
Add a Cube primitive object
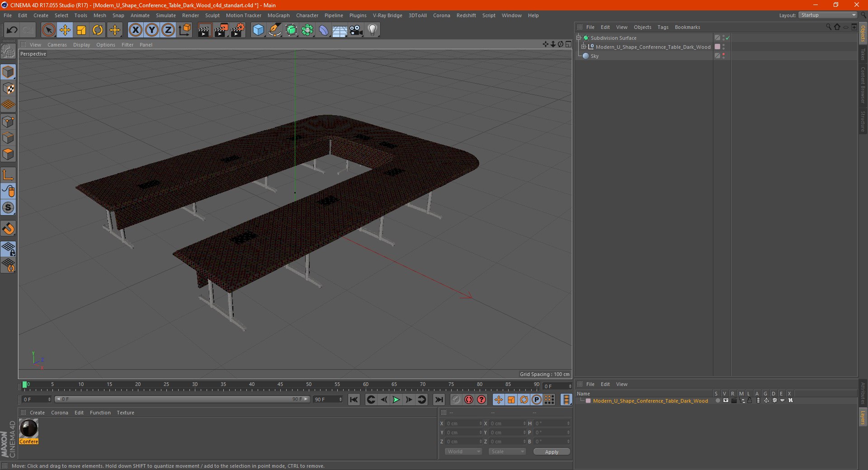tap(258, 30)
